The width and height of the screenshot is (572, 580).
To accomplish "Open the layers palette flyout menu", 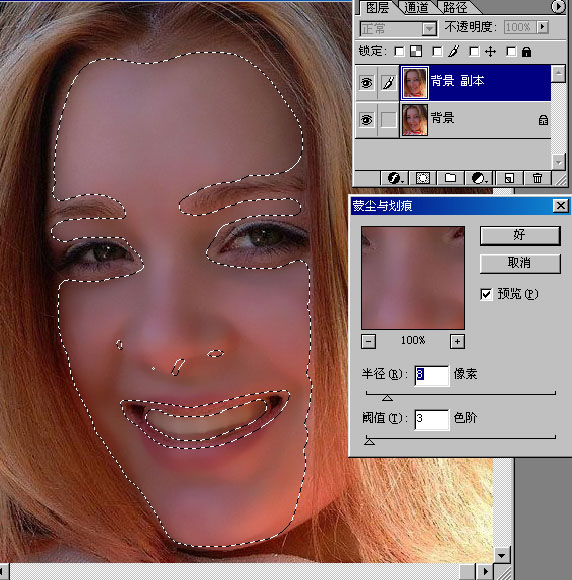I will tap(558, 6).
